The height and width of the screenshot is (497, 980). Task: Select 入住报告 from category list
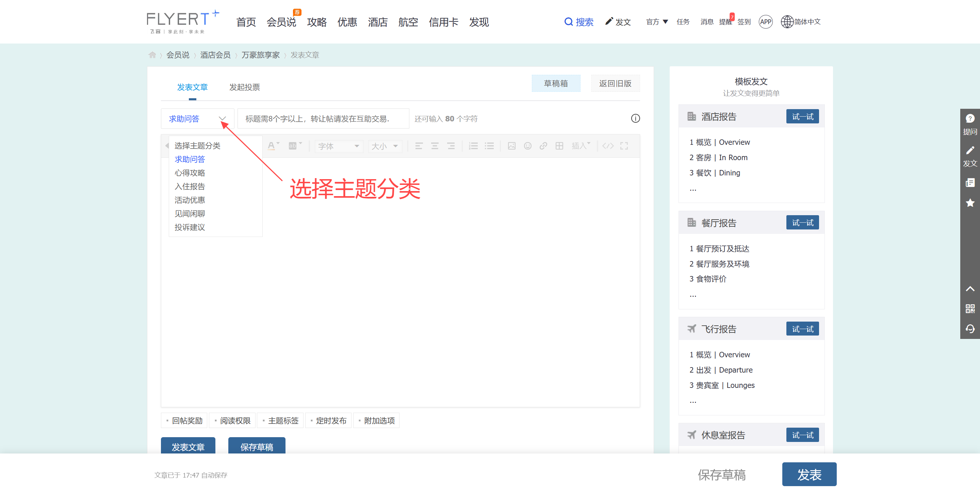pyautogui.click(x=190, y=187)
